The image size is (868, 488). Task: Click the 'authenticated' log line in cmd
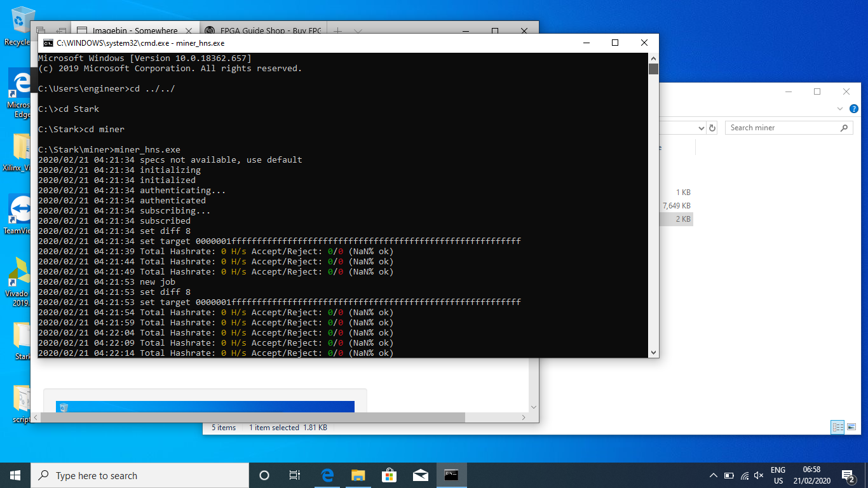[122, 200]
